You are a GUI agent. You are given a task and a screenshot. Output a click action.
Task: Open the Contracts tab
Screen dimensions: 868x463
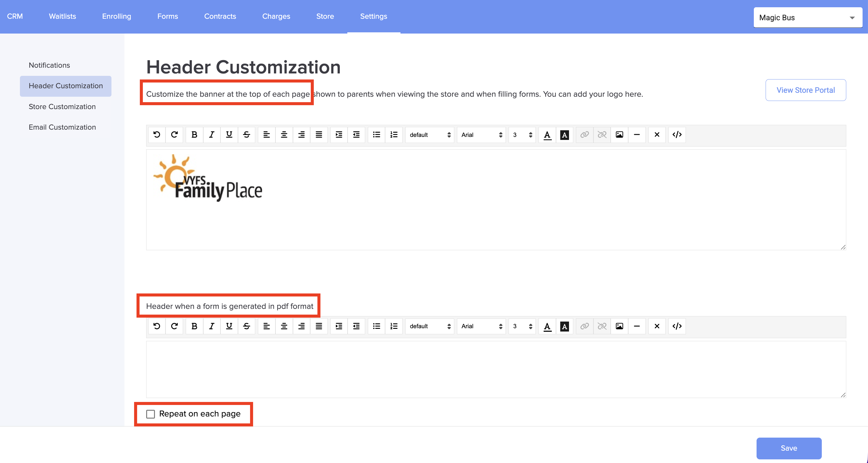pyautogui.click(x=220, y=16)
